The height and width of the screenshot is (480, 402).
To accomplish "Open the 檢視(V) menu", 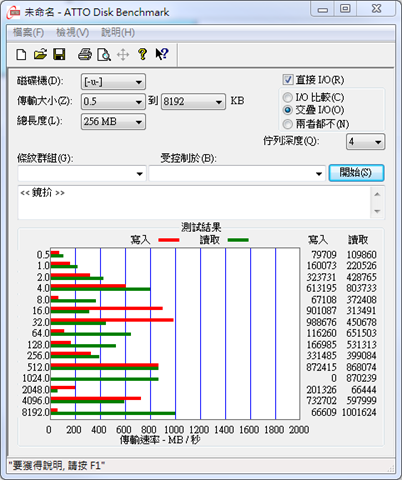I will click(73, 33).
